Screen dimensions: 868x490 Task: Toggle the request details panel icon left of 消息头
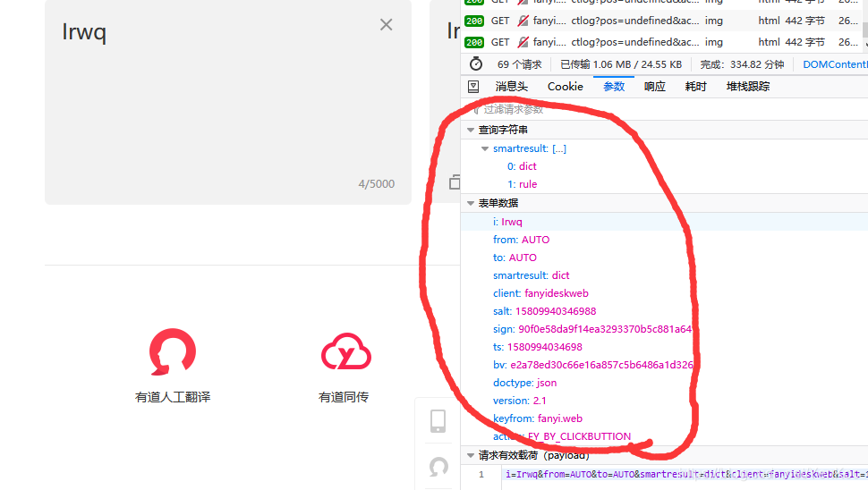point(473,86)
